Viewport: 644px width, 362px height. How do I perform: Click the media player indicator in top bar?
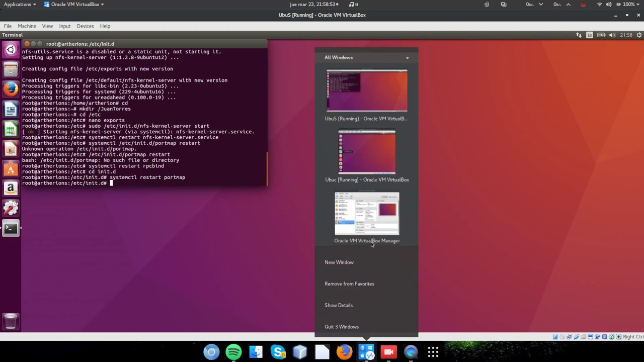click(354, 5)
